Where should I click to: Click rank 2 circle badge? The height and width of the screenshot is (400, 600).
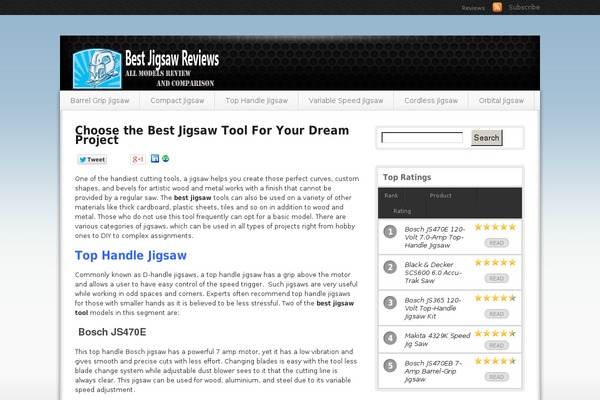point(390,267)
